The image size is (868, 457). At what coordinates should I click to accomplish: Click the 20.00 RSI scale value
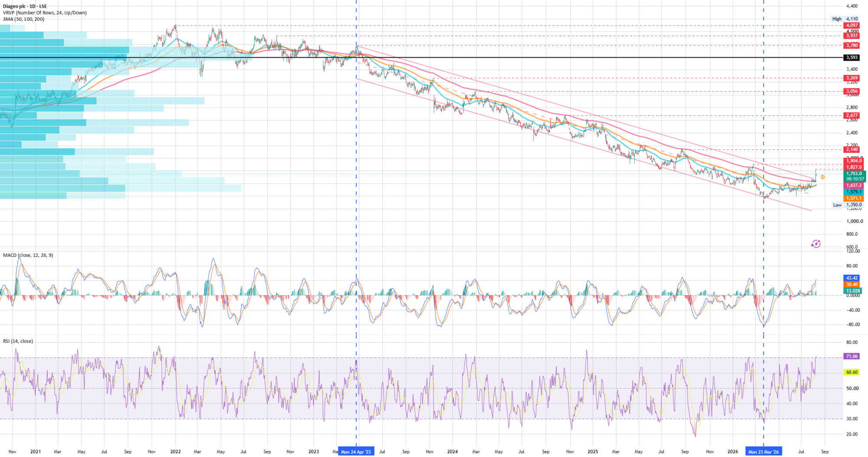tap(852, 434)
